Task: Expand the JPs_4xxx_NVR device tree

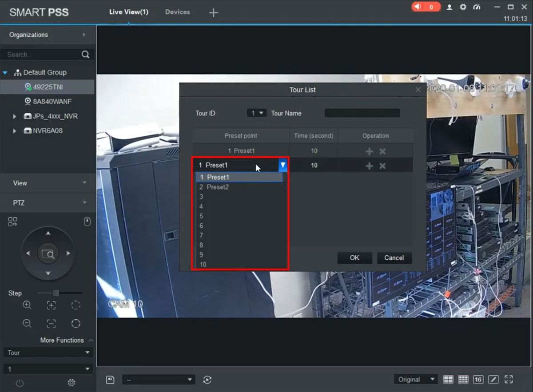Action: tap(15, 116)
